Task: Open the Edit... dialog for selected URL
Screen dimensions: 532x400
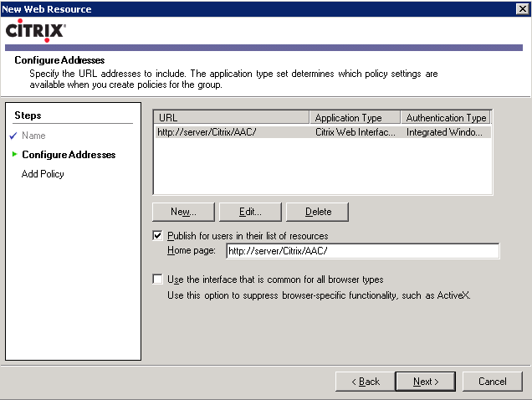Action: [x=250, y=212]
